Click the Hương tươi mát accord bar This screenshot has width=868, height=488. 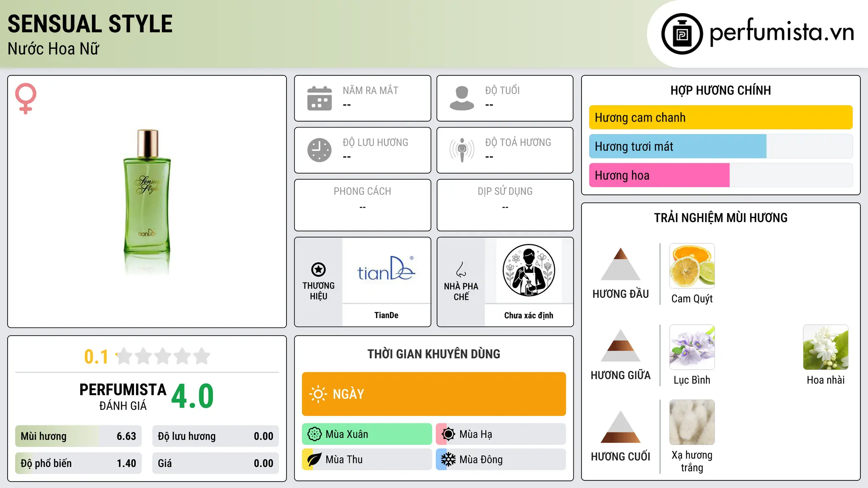(721, 147)
